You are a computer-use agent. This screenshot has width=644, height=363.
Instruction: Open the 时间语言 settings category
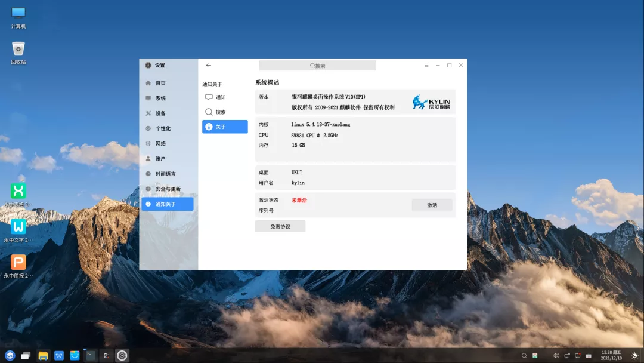click(167, 174)
